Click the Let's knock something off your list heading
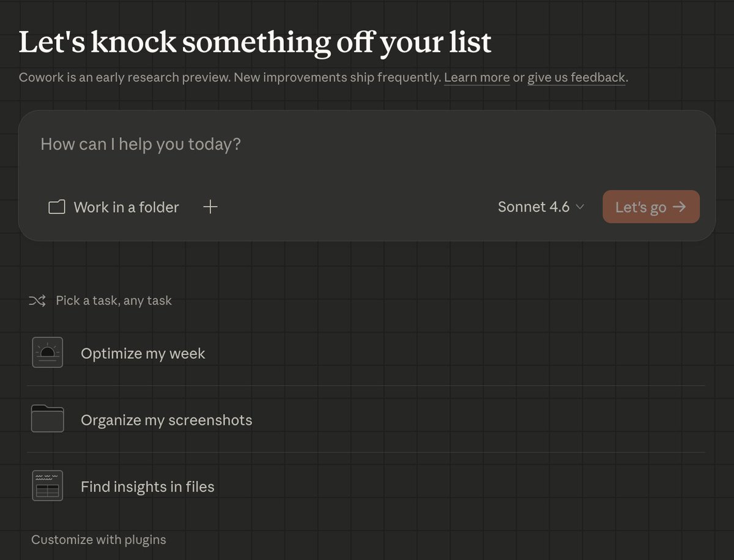The height and width of the screenshot is (560, 734). [255, 42]
